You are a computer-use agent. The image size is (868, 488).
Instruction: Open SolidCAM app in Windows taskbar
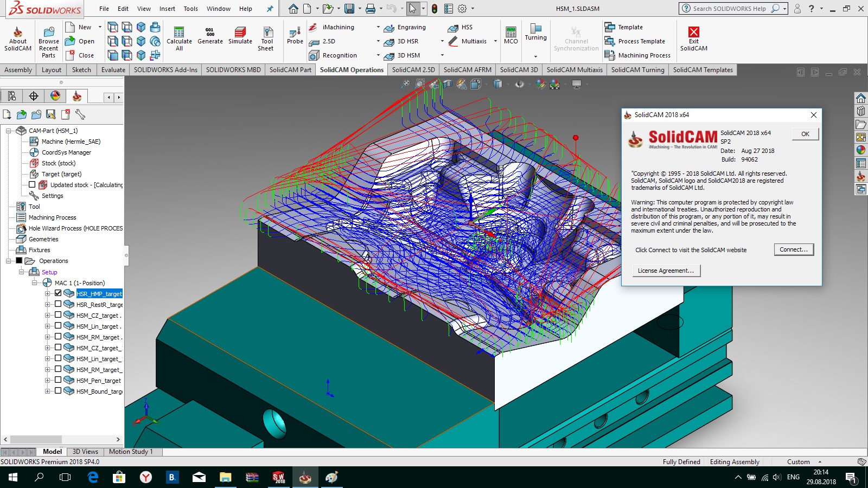point(305,477)
